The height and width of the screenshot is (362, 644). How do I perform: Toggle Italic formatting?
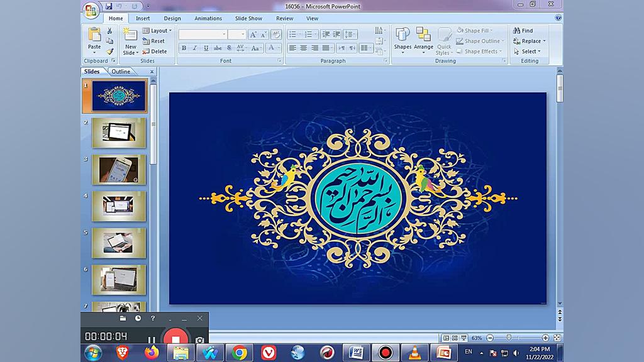click(195, 48)
